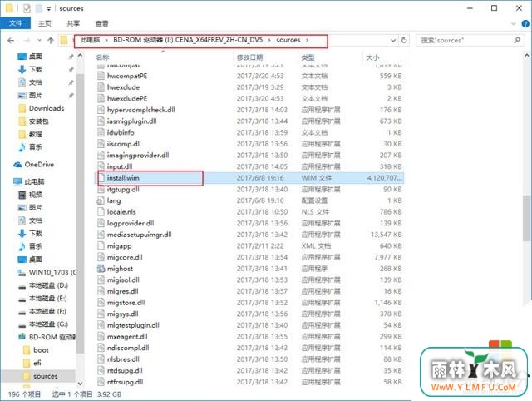Sort files by 修改日期 column header
The width and height of the screenshot is (532, 401).
point(249,57)
